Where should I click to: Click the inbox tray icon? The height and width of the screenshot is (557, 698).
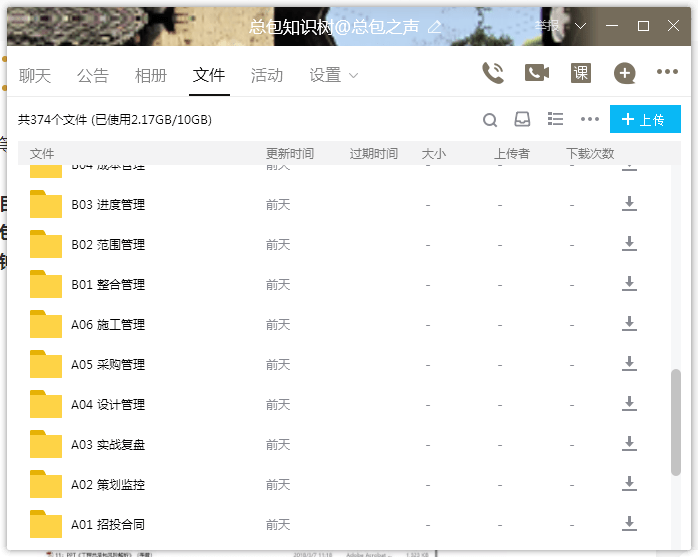click(x=522, y=120)
